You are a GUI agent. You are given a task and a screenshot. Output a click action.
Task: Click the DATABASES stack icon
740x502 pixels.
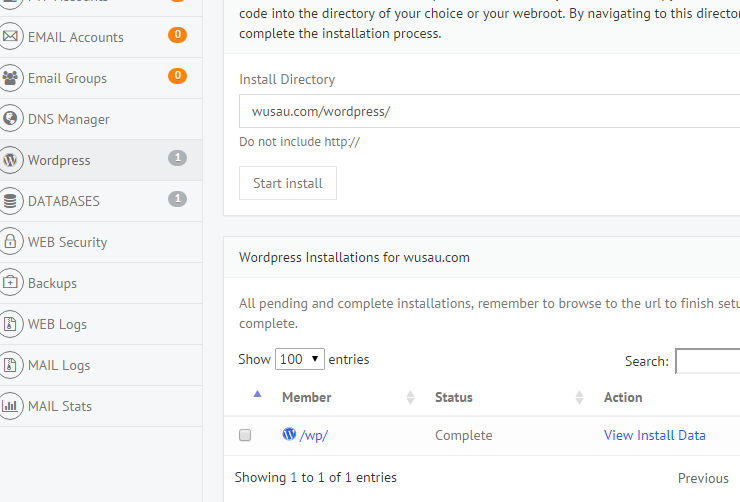10,201
